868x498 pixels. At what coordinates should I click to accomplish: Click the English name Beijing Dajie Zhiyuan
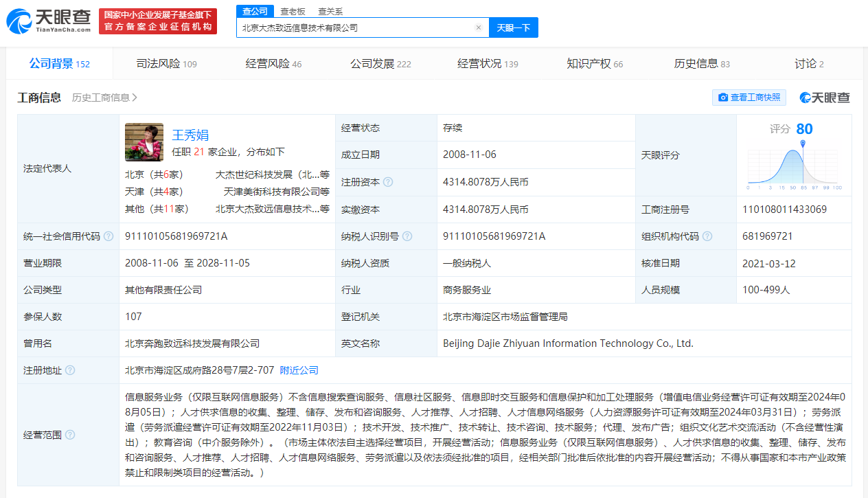tap(568, 343)
